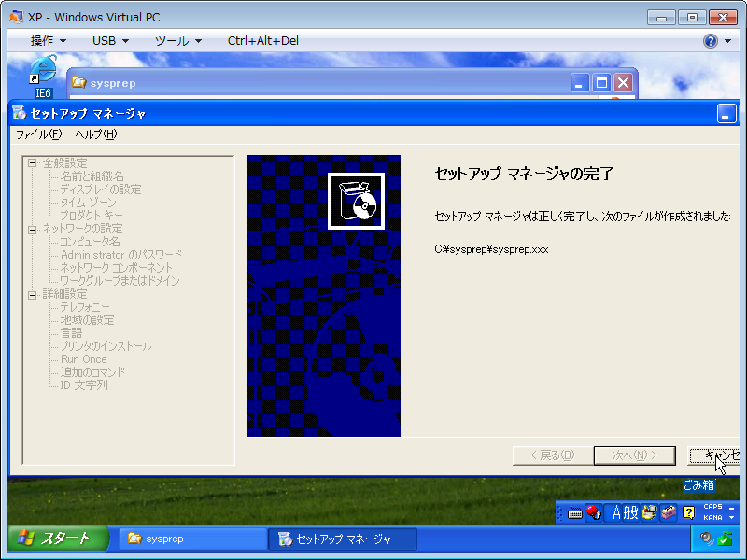Click the セットアップ マネージャの完了 heading

click(524, 174)
